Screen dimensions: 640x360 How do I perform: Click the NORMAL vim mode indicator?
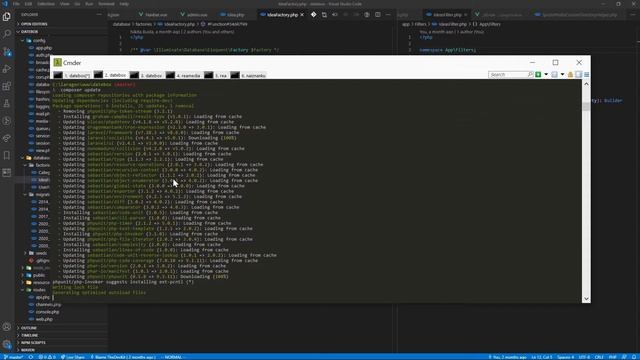172,357
